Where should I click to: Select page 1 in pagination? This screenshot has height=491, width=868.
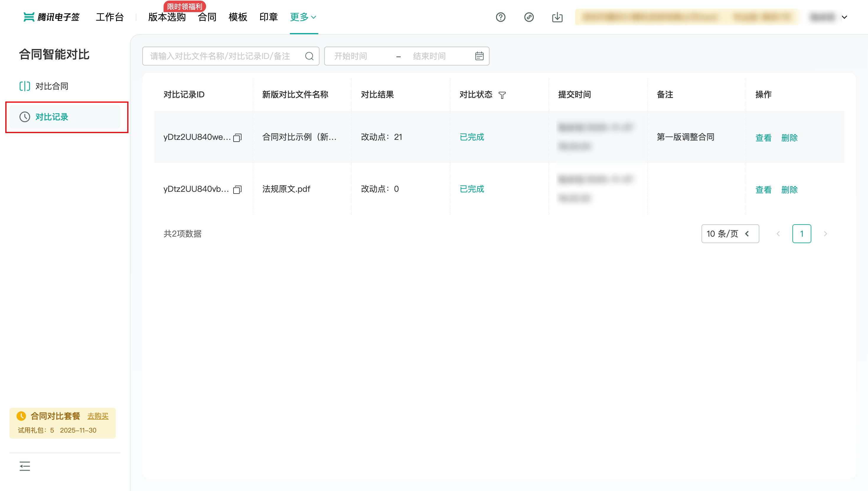(x=802, y=234)
